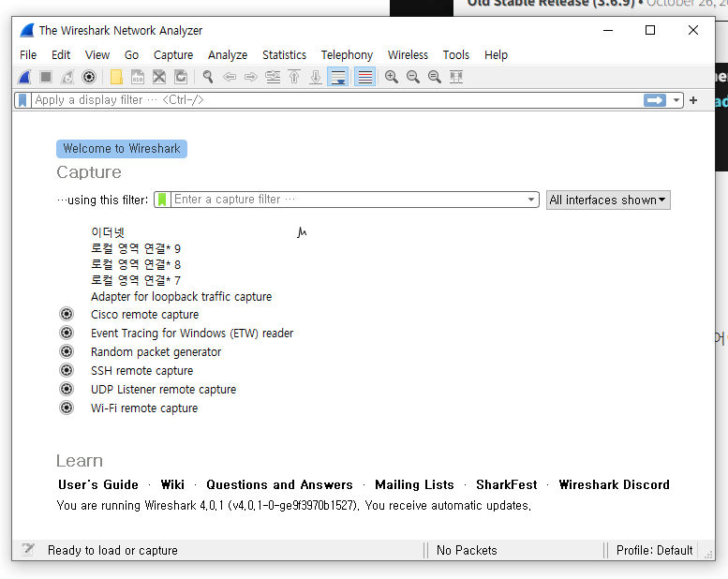
Task: Open the Wireshark Discord link
Action: click(x=615, y=484)
